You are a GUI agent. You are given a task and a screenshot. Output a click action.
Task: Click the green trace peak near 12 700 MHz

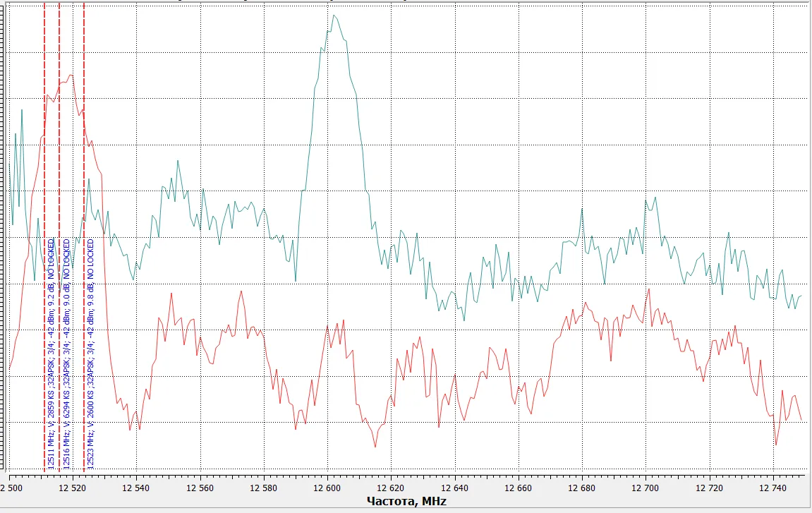(646, 199)
